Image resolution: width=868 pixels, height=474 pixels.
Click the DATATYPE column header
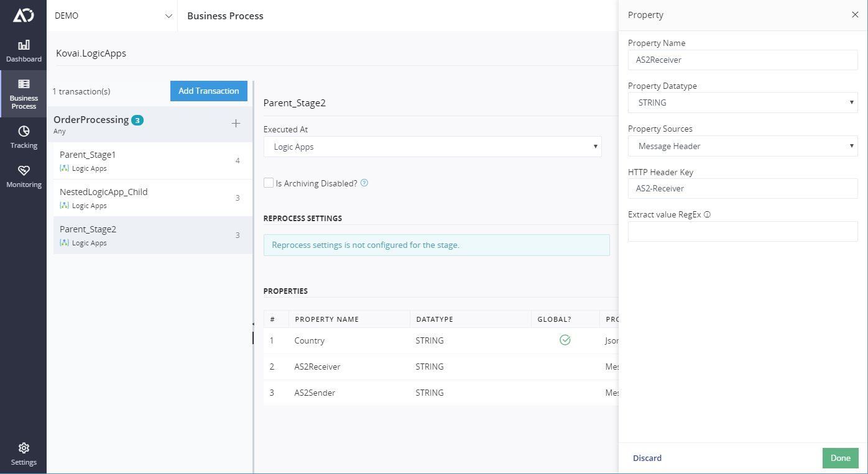pyautogui.click(x=435, y=319)
